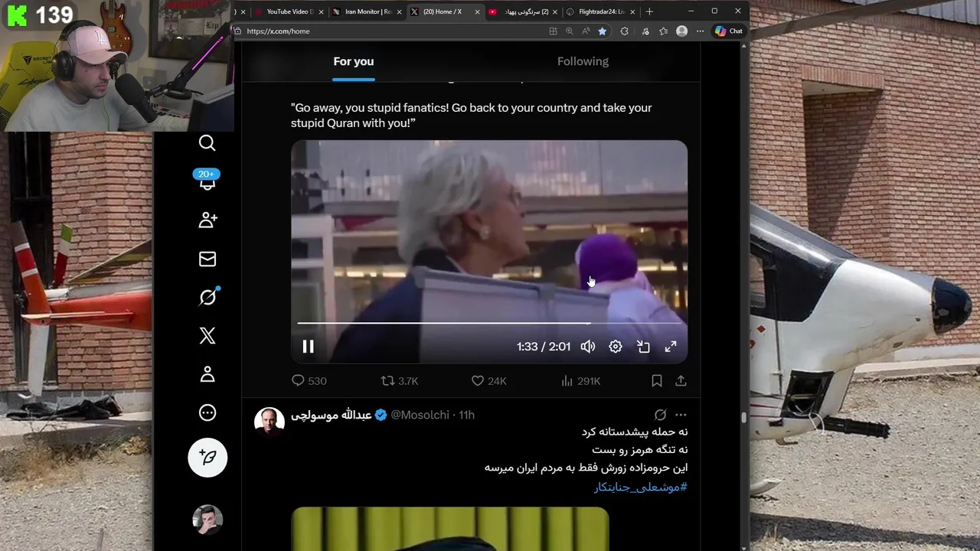The height and width of the screenshot is (551, 980).
Task: Open browser Extensions puzzle icon
Action: [624, 31]
